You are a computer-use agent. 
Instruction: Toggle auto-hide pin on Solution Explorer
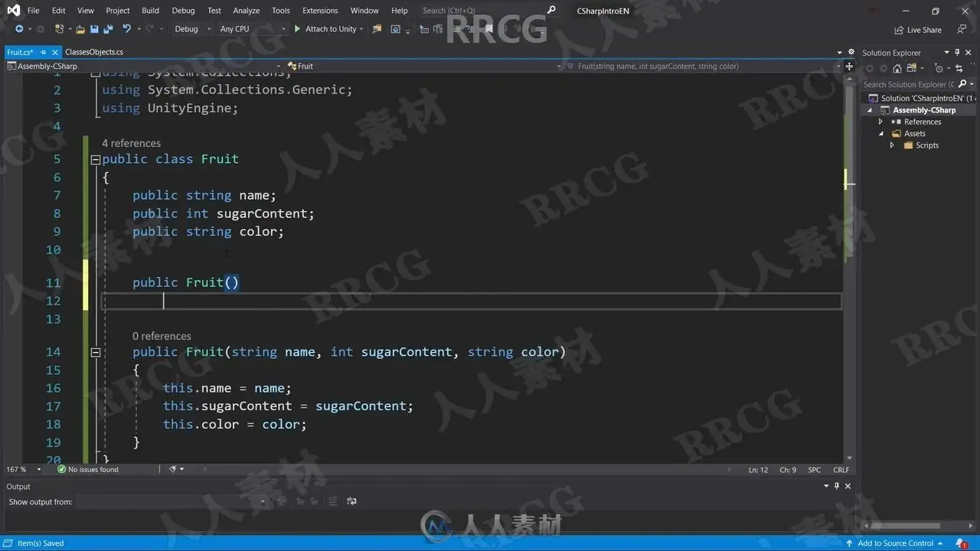click(957, 52)
